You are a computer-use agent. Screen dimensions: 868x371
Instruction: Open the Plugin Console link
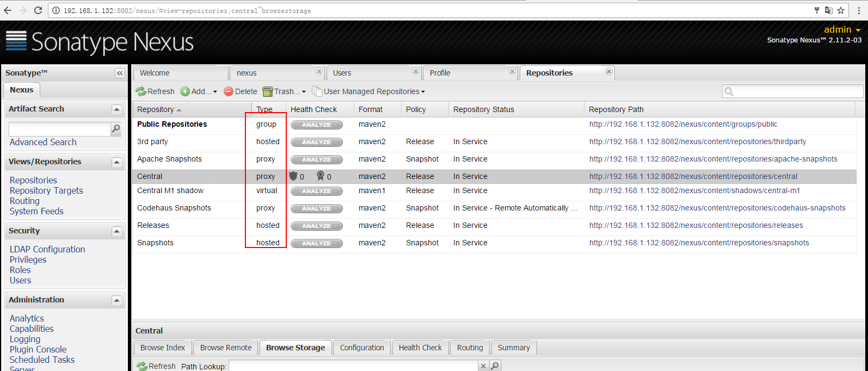pyautogui.click(x=38, y=349)
